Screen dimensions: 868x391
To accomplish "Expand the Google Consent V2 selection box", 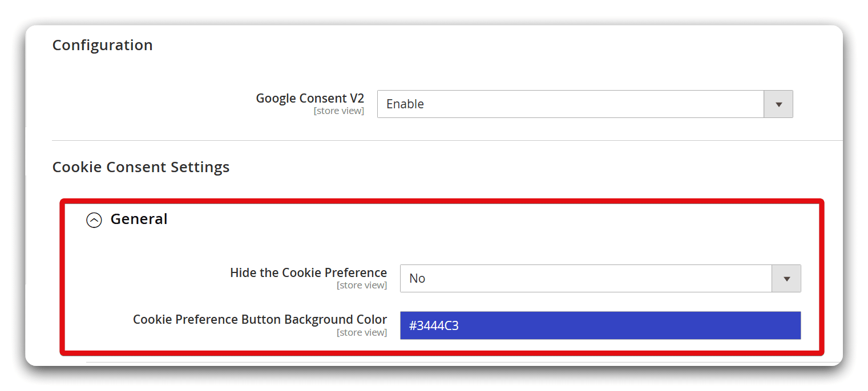I will click(x=571, y=104).
